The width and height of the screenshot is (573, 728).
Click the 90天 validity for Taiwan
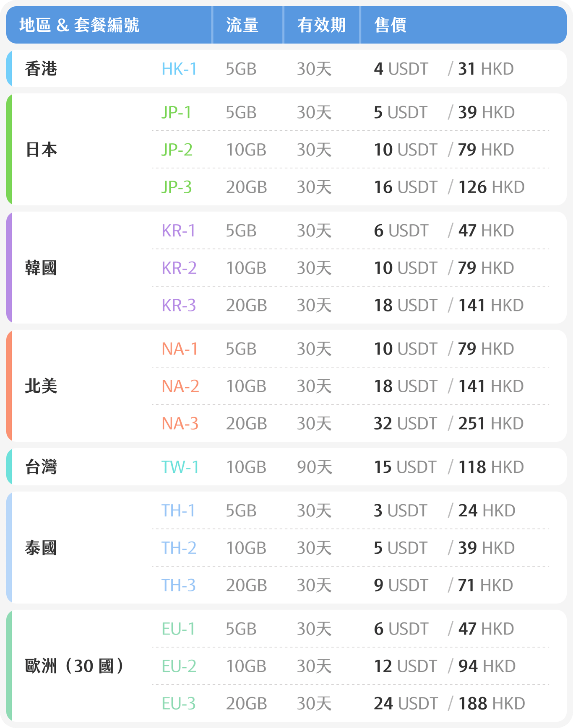pos(315,467)
